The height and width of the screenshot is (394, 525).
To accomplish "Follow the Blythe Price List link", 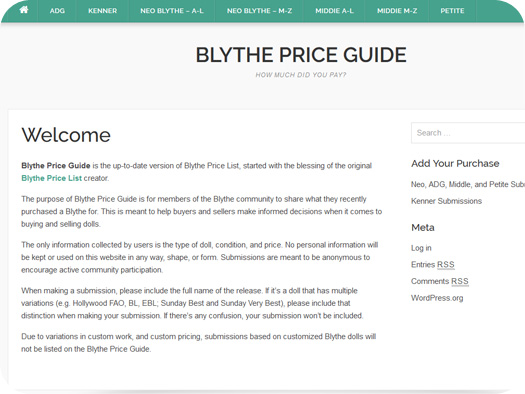I will coord(52,178).
